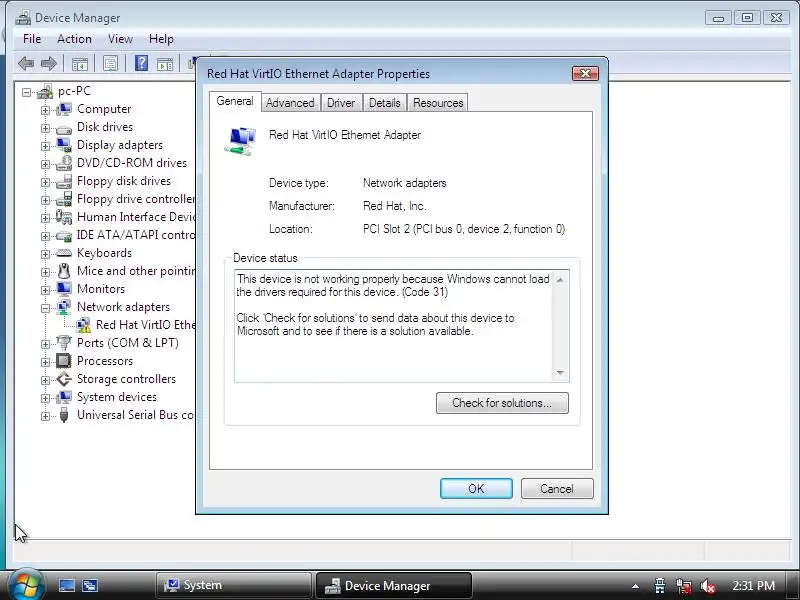Screen dimensions: 800x600
Task: Expand the Display adapters node
Action: pyautogui.click(x=45, y=146)
